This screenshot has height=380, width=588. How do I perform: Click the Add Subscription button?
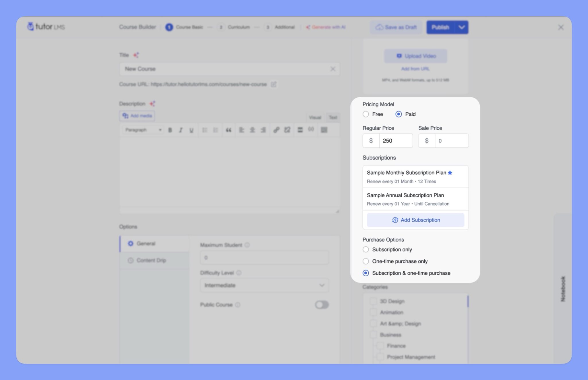415,220
